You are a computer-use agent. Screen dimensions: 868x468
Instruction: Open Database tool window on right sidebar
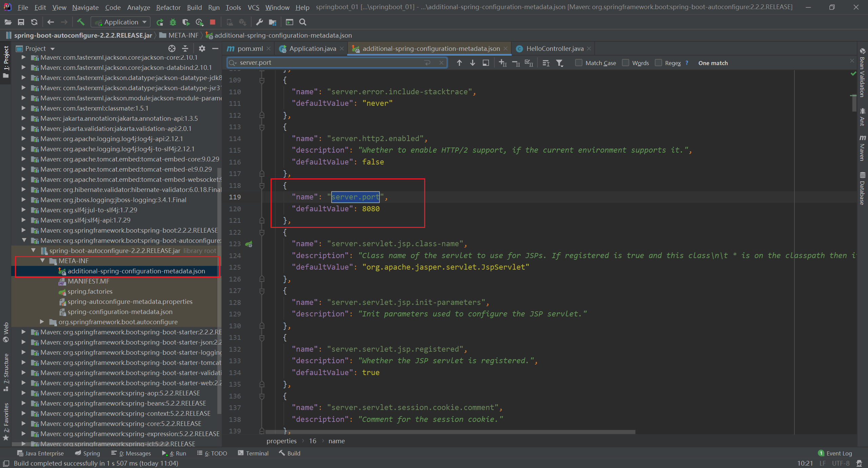863,189
